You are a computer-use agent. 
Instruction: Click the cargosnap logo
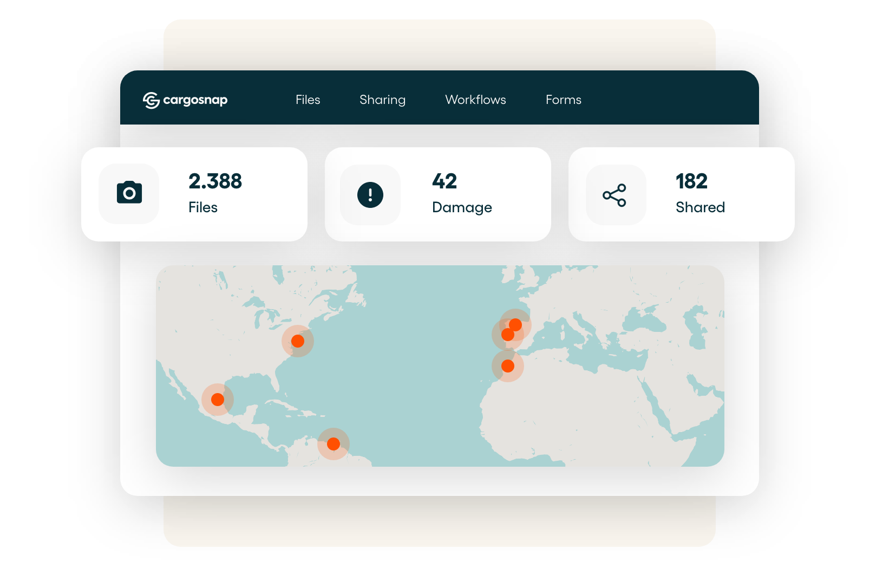tap(185, 100)
